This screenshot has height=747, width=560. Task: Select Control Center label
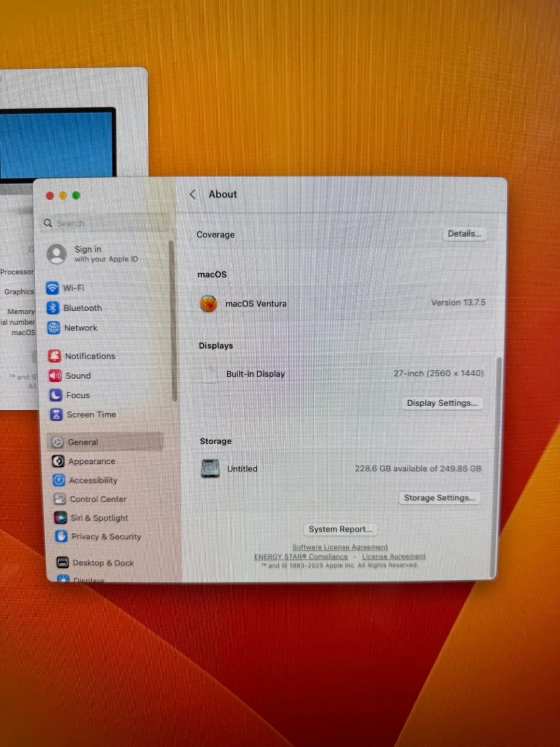(98, 499)
